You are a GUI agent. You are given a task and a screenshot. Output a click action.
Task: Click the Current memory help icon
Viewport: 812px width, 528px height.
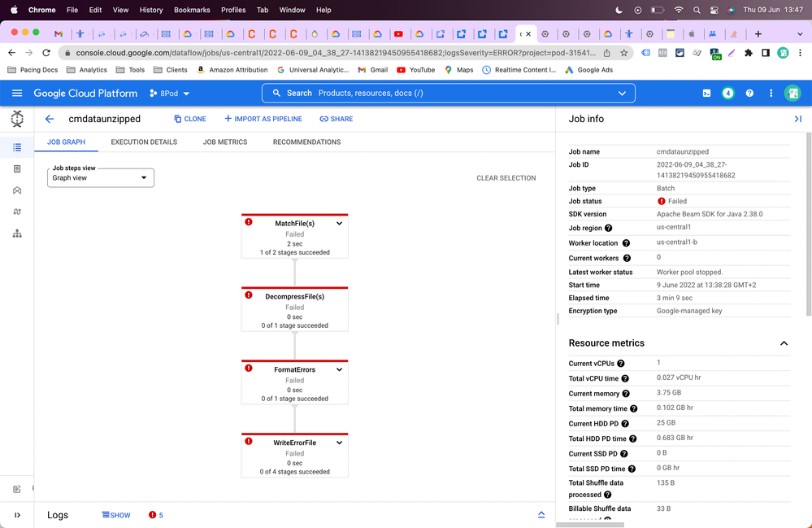tap(626, 394)
